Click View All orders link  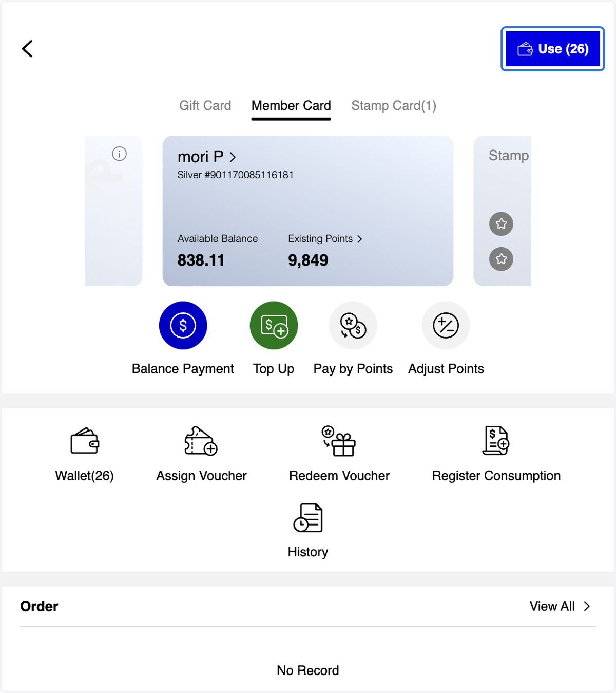point(560,606)
